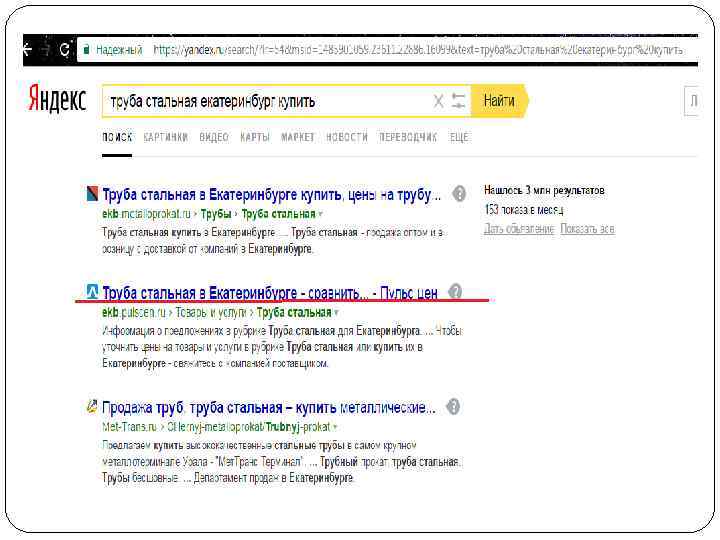Click the ekb.pulscen.ru domain link

tap(134, 313)
